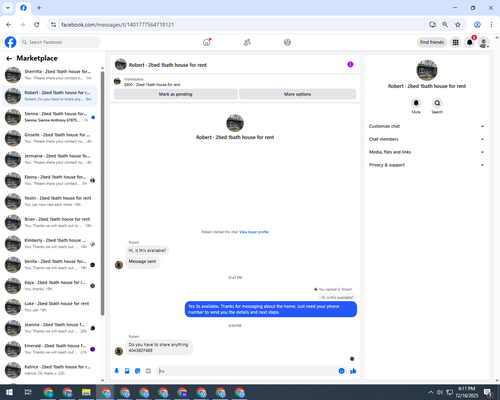This screenshot has height=400, width=500.
Task: Open the Groups icon in top navigation
Action: (287, 42)
